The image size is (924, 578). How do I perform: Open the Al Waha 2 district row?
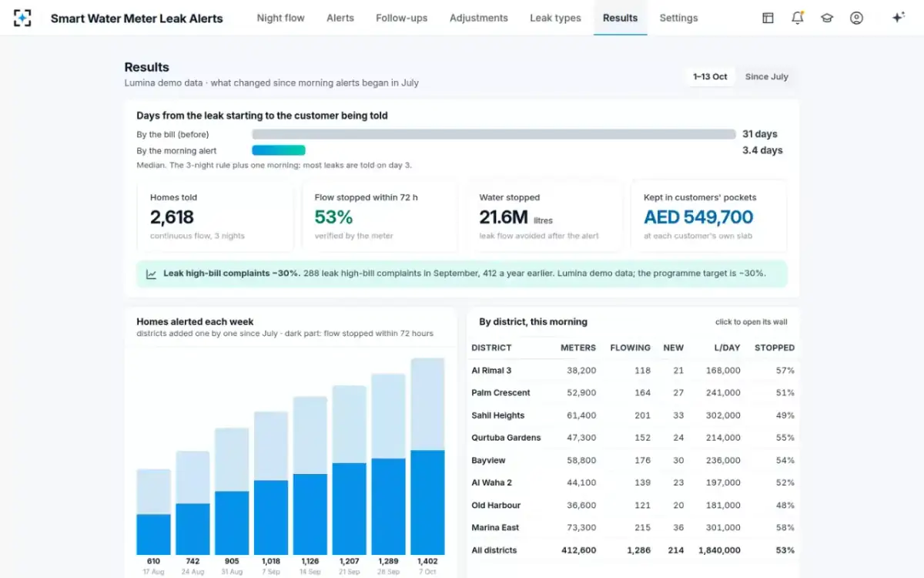(633, 482)
